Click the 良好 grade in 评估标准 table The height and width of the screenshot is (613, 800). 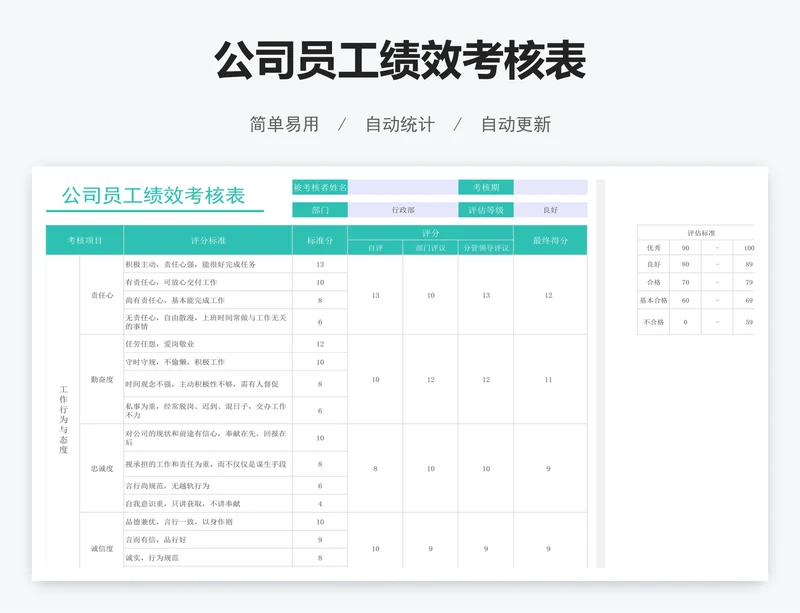[654, 264]
